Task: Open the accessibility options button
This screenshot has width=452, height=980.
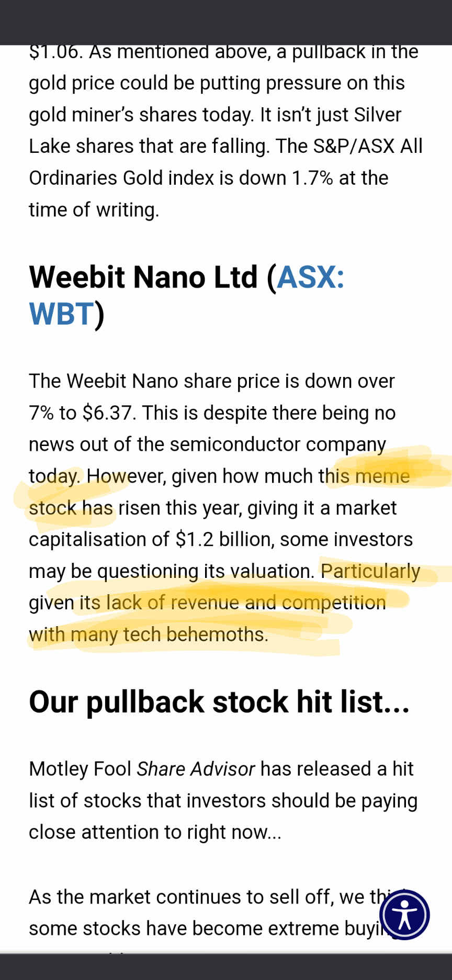Action: point(404,915)
